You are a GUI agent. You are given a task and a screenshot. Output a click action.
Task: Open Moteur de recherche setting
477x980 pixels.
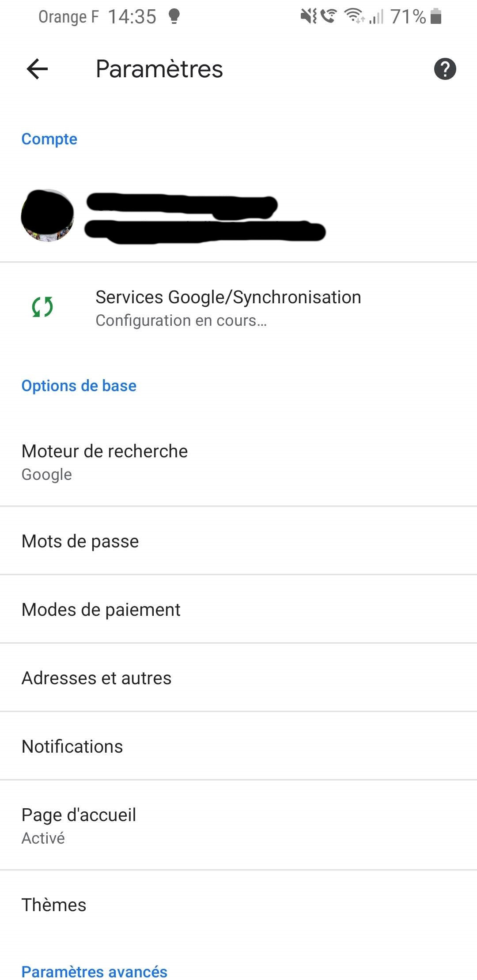105,462
